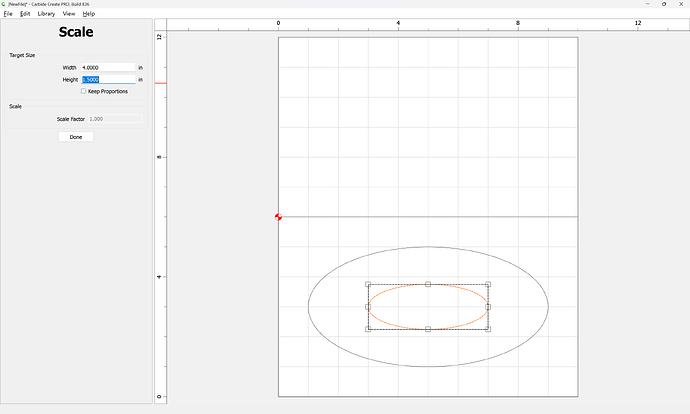Click the Width input field
Screen dimensions: 690x414
tap(107, 67)
